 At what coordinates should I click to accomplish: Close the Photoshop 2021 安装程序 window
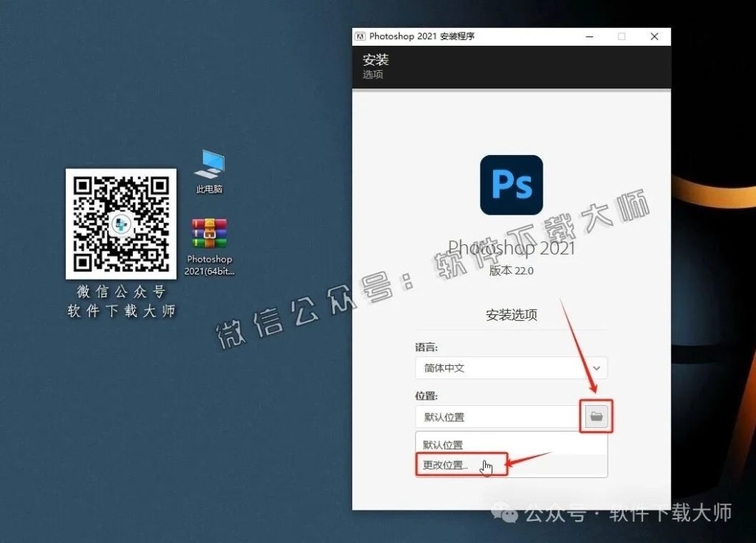653,35
